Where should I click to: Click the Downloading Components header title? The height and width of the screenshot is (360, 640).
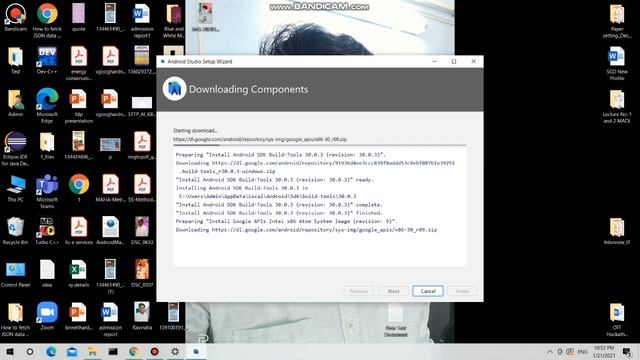(x=249, y=89)
